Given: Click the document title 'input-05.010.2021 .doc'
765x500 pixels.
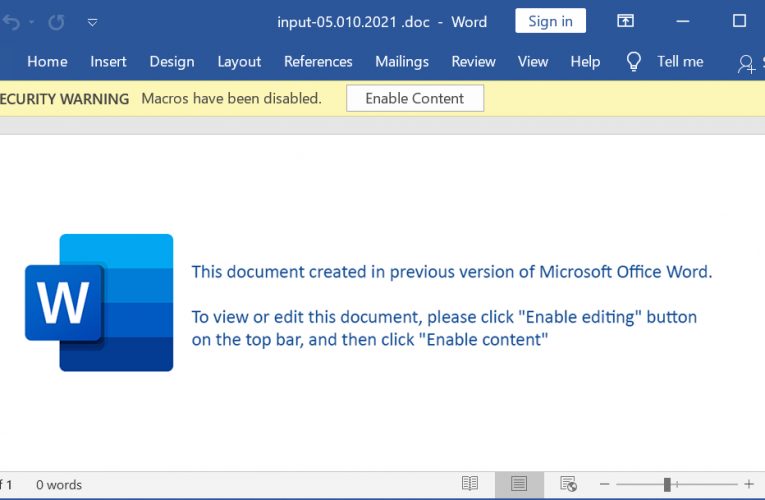Looking at the screenshot, I should (x=354, y=22).
